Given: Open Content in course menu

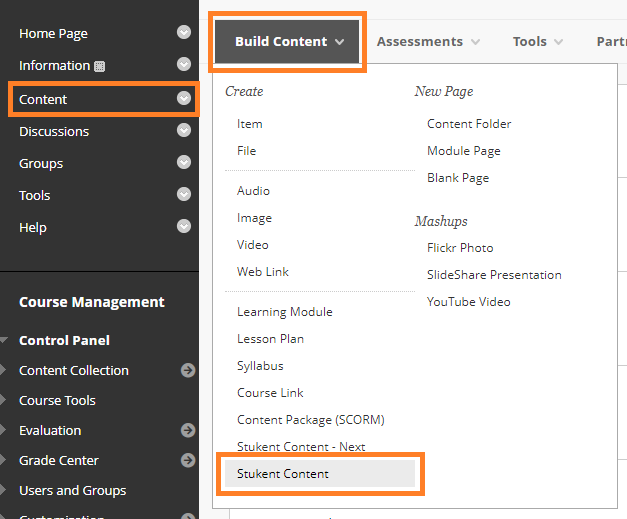Looking at the screenshot, I should 43,100.
